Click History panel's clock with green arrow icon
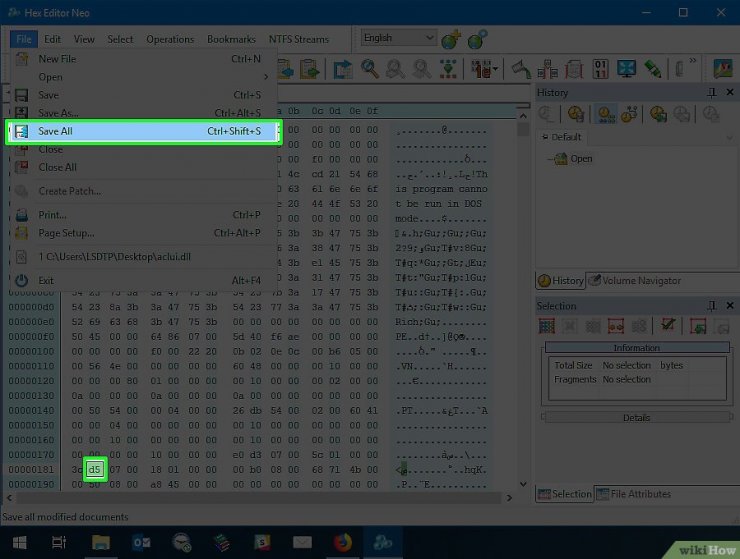Screen dimensions: 740x559 658,114
